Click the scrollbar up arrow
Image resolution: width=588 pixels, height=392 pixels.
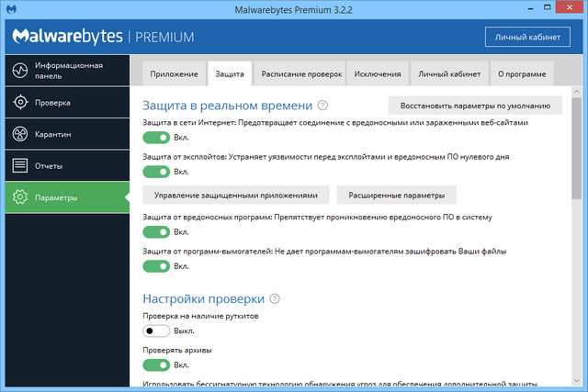[576, 92]
